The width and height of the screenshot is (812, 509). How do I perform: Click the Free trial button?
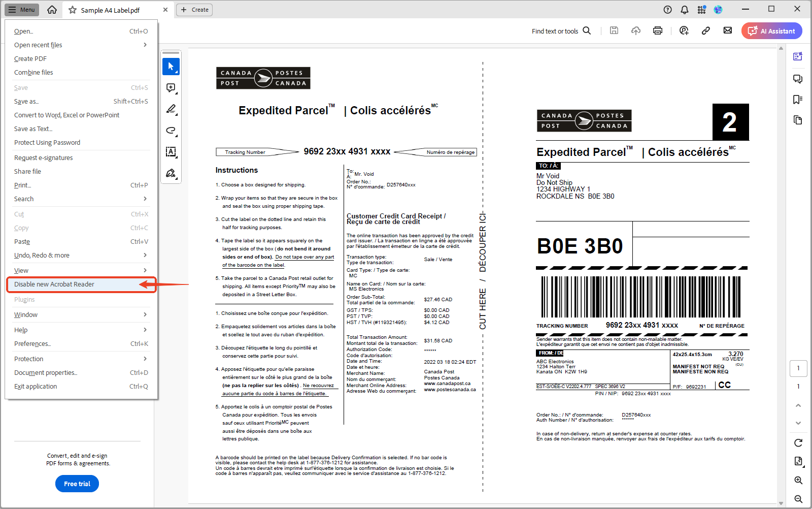pyautogui.click(x=77, y=484)
